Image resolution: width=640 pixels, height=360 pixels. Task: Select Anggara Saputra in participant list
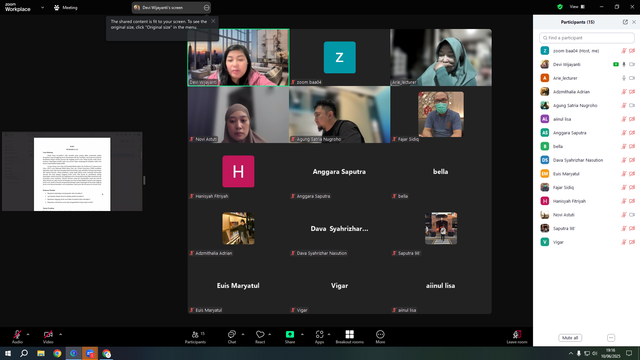(x=587, y=133)
